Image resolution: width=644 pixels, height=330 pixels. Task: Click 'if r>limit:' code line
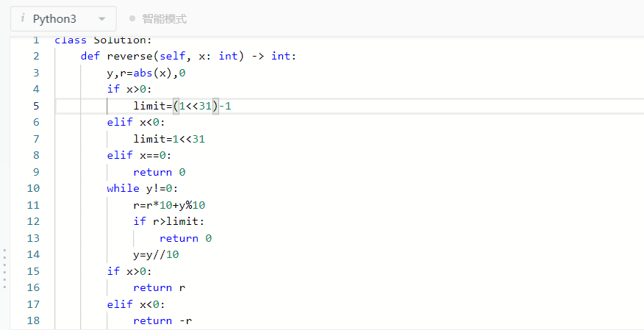169,222
